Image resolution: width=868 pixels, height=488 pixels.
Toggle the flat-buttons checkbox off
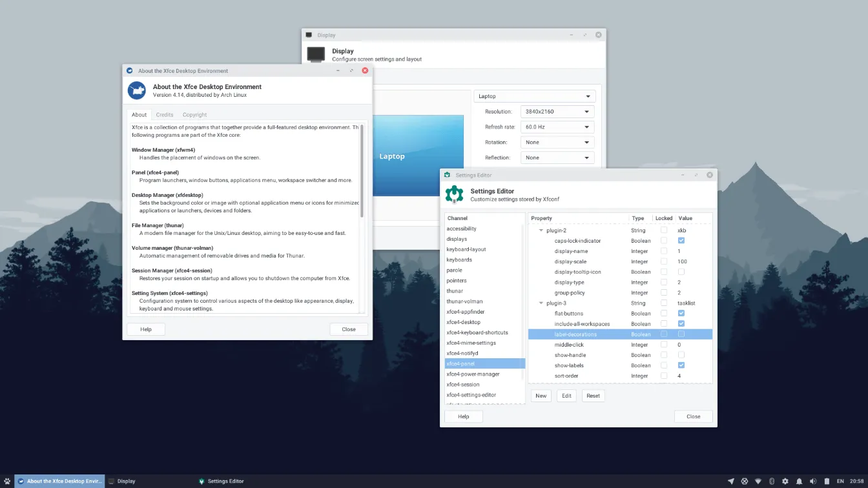tap(680, 313)
